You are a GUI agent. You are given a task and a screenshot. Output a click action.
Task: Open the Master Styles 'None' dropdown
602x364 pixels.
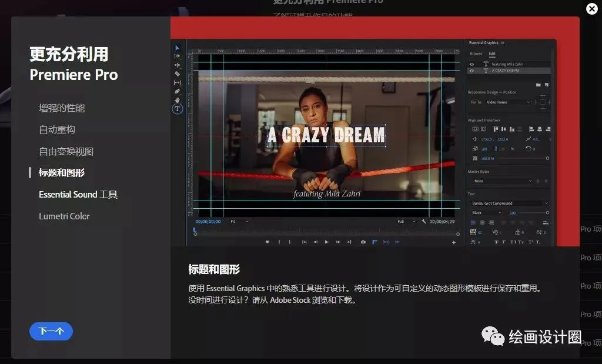click(x=503, y=181)
